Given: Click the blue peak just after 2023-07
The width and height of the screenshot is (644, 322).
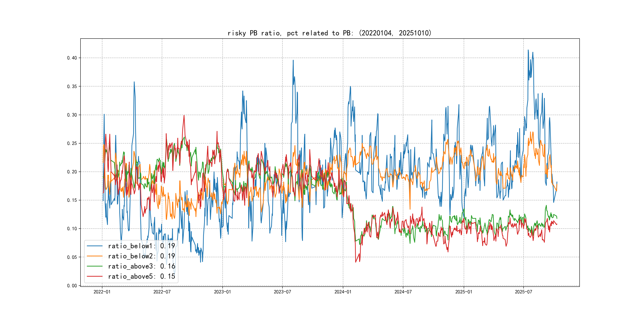Looking at the screenshot, I should tap(293, 60).
